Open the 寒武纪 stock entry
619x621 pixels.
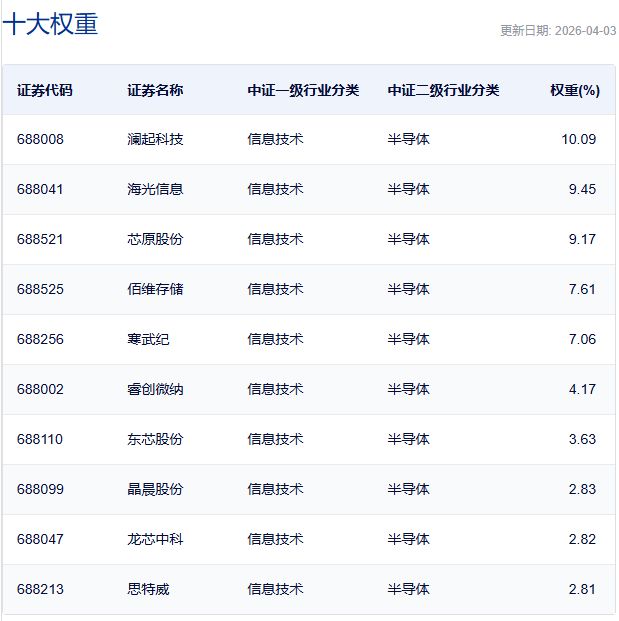click(x=148, y=339)
